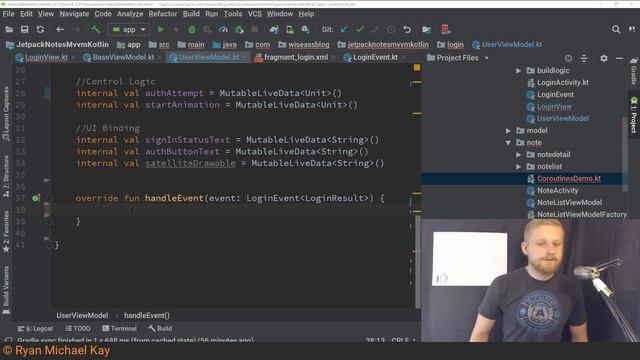
Task: Click the Save All toolbar icon
Action: tap(24, 29)
